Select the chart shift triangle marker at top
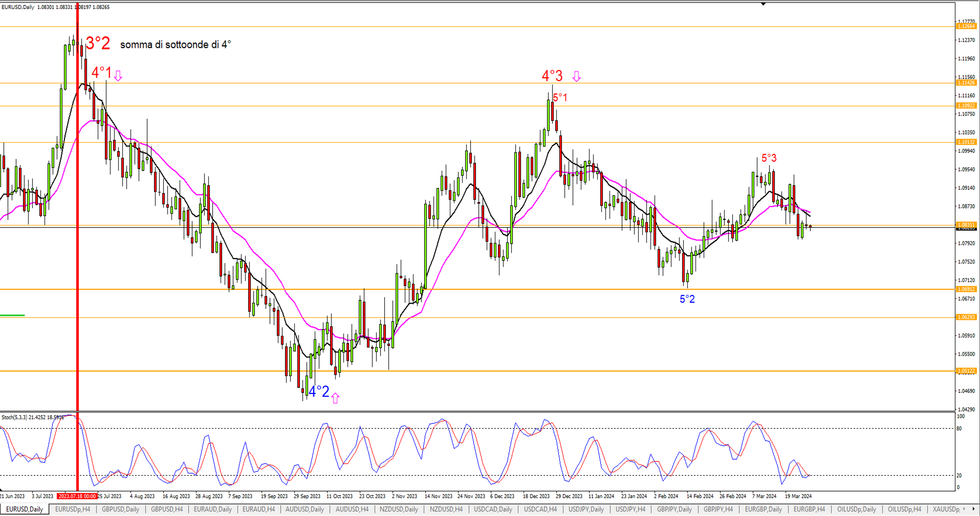 click(x=763, y=4)
